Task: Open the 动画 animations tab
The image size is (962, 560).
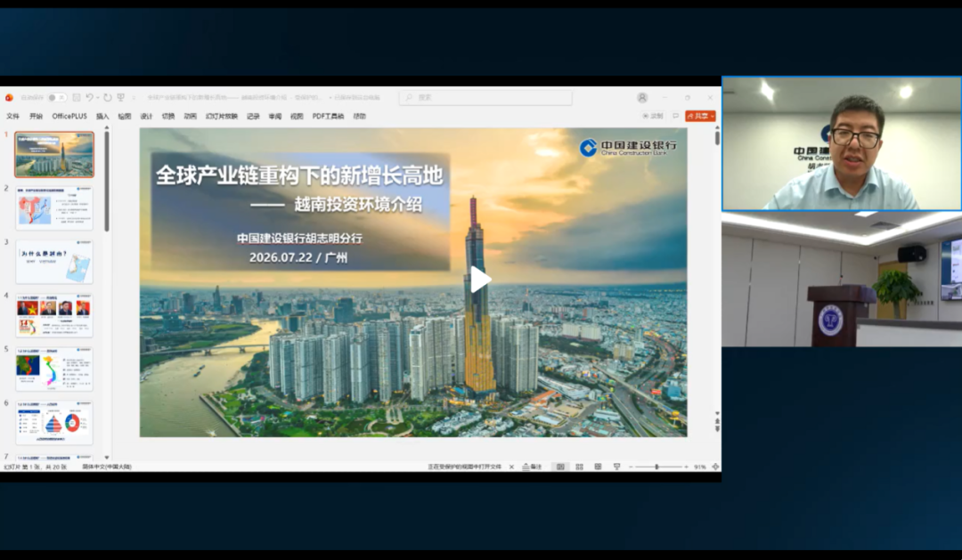Action: coord(191,116)
